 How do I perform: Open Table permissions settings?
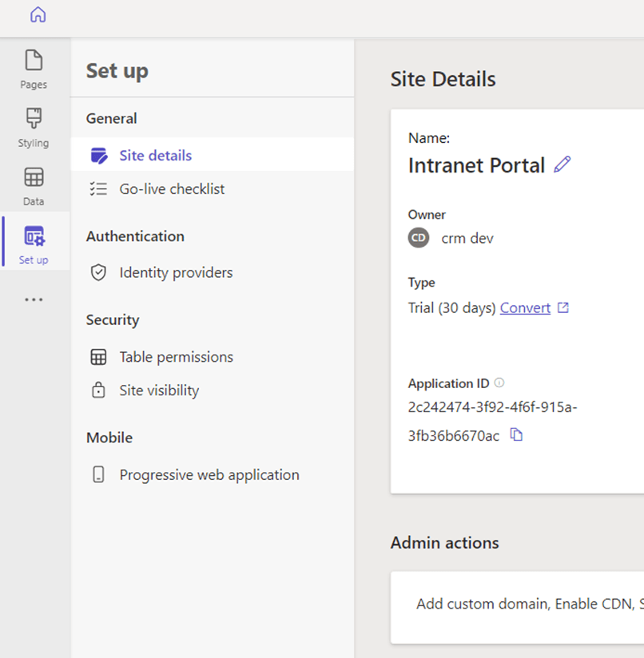[x=176, y=357]
